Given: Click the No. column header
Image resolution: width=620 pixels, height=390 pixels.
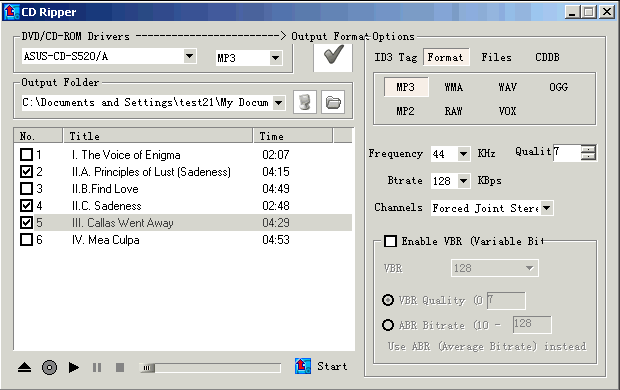Looking at the screenshot, I should click(x=38, y=136).
